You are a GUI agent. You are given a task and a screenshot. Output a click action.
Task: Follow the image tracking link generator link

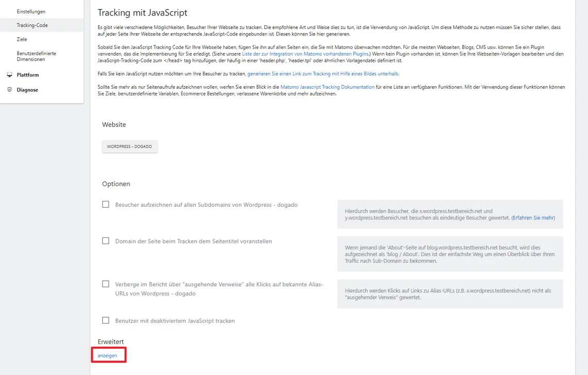(x=323, y=74)
